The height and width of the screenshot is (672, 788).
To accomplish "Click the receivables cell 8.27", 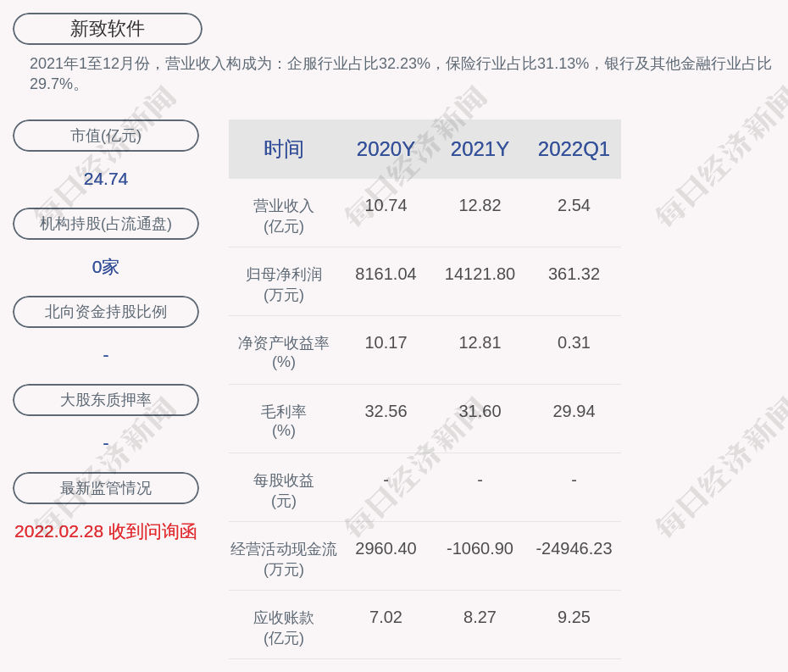I will (480, 617).
